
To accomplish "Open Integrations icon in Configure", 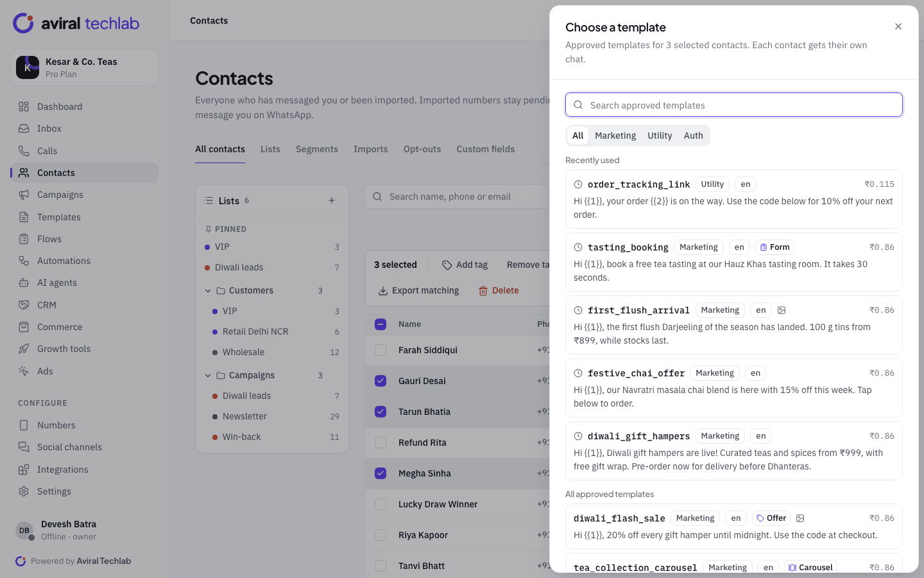I will [x=24, y=469].
